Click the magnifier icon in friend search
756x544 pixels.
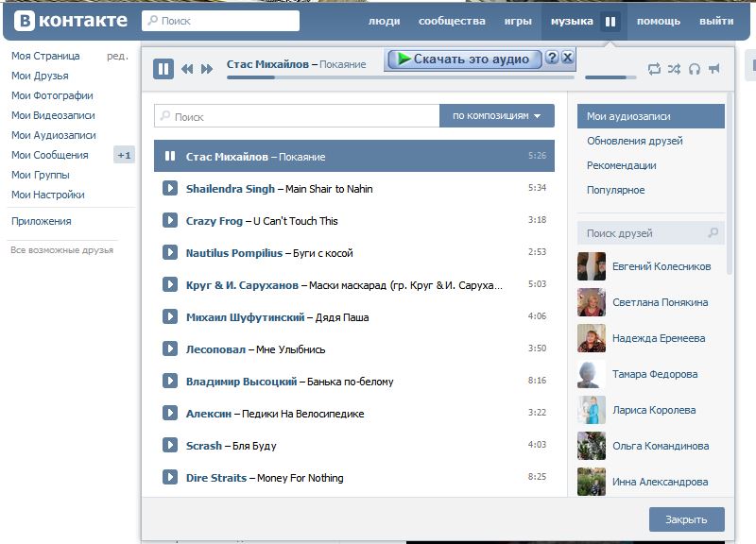713,233
